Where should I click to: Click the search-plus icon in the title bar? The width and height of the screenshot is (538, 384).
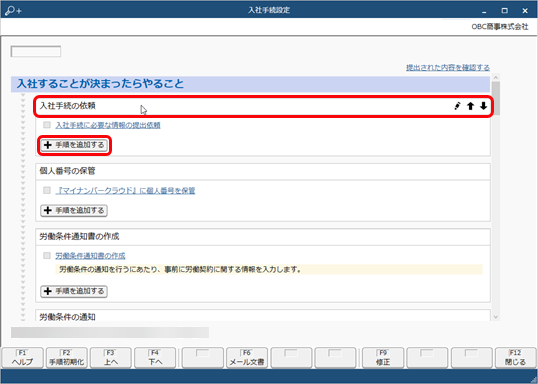[13, 11]
